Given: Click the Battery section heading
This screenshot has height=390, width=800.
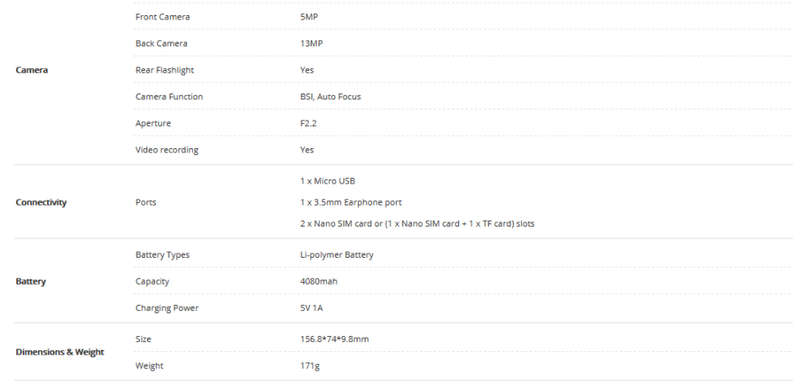Looking at the screenshot, I should tap(31, 281).
